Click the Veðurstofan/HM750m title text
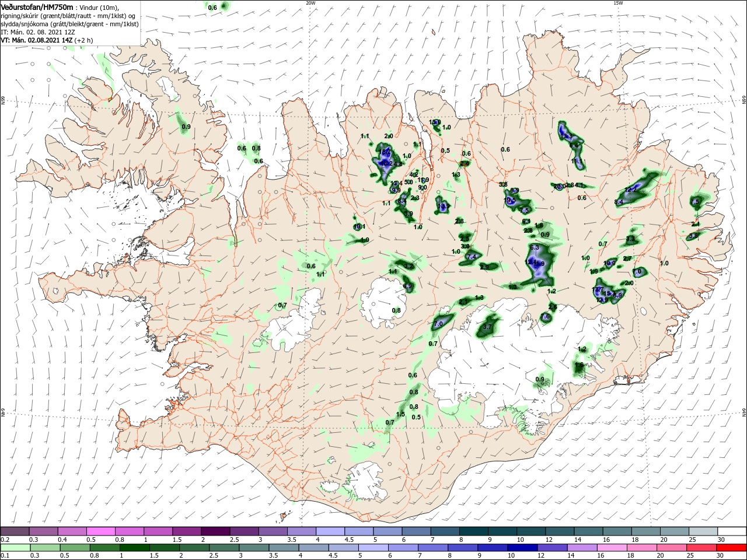The height and width of the screenshot is (560, 747). 37,6
